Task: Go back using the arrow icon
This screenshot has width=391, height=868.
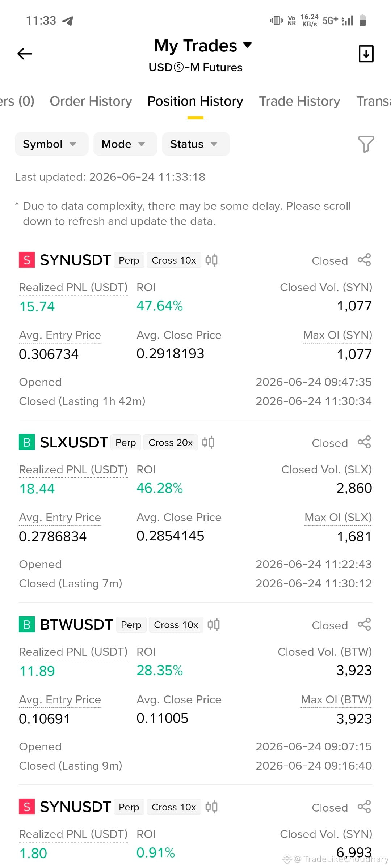Action: pyautogui.click(x=25, y=54)
